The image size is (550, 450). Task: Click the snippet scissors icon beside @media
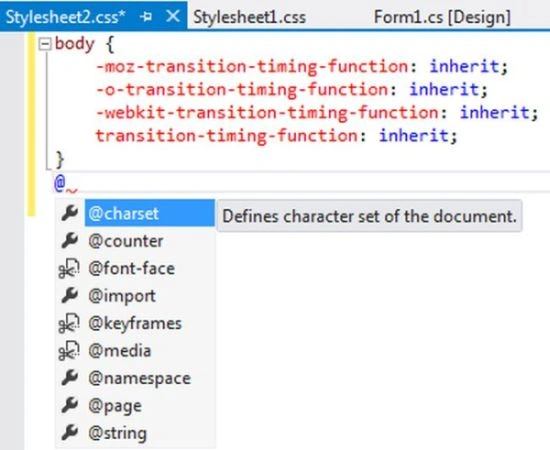[x=69, y=351]
